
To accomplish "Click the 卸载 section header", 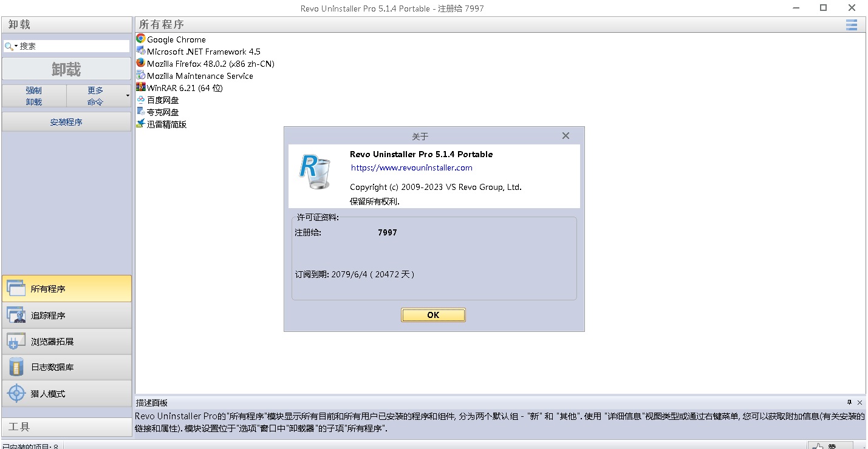I will [67, 24].
